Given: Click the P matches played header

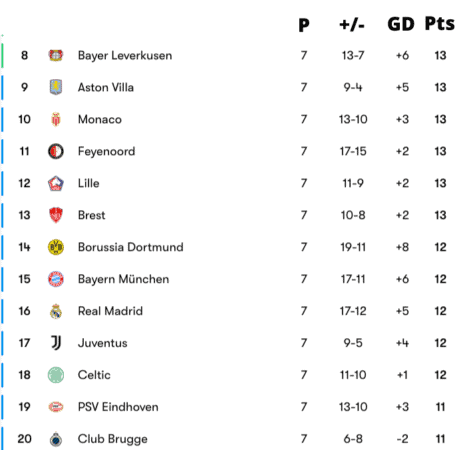Looking at the screenshot, I should [304, 25].
